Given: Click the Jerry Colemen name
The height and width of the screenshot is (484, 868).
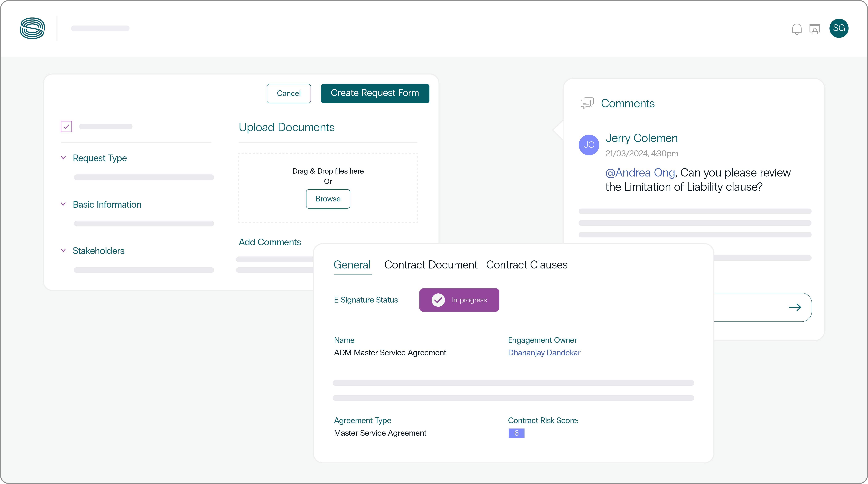Looking at the screenshot, I should pyautogui.click(x=642, y=138).
